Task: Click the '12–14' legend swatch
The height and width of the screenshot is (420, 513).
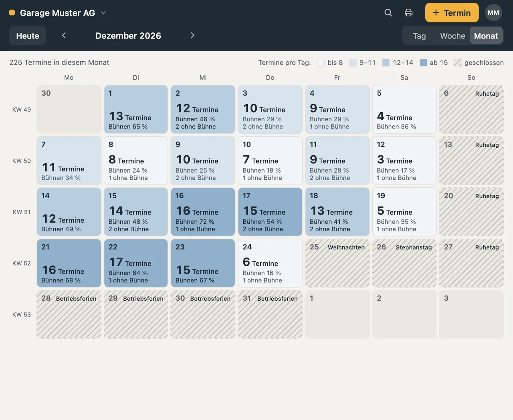Action: [x=386, y=62]
